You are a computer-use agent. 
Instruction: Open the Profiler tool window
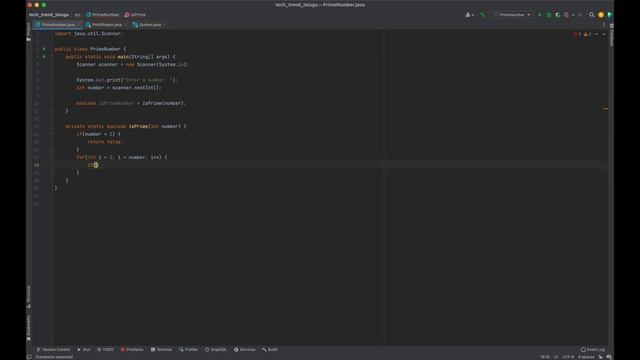tap(188, 349)
